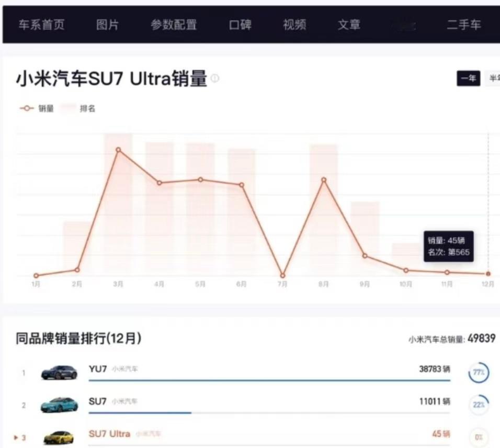500x448 pixels.
Task: Select the 3月 axis label on the chart
Action: [x=118, y=284]
